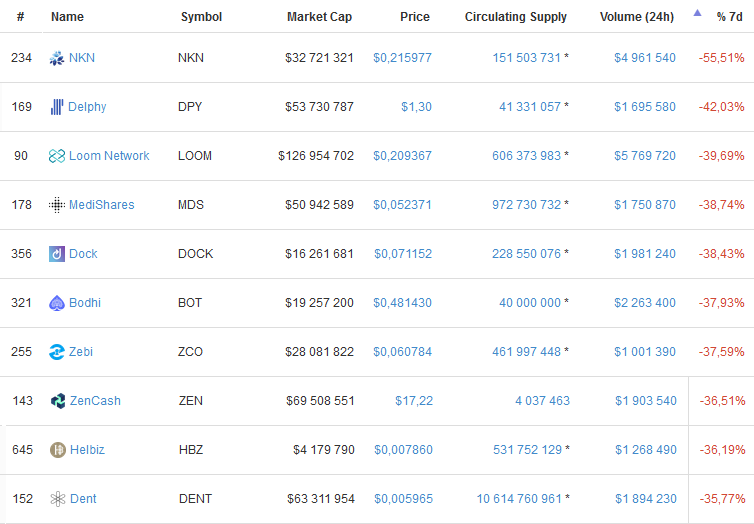This screenshot has height=524, width=754.
Task: Click ZenCash price $17,22
Action: [414, 401]
